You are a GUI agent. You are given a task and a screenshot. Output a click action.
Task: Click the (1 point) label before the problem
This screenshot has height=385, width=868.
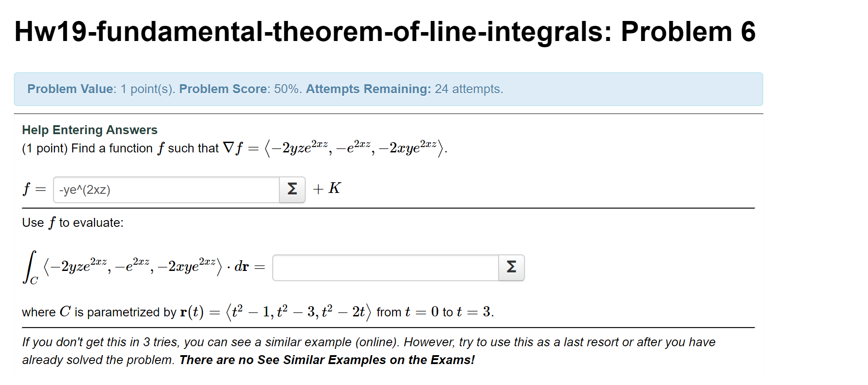pos(44,148)
